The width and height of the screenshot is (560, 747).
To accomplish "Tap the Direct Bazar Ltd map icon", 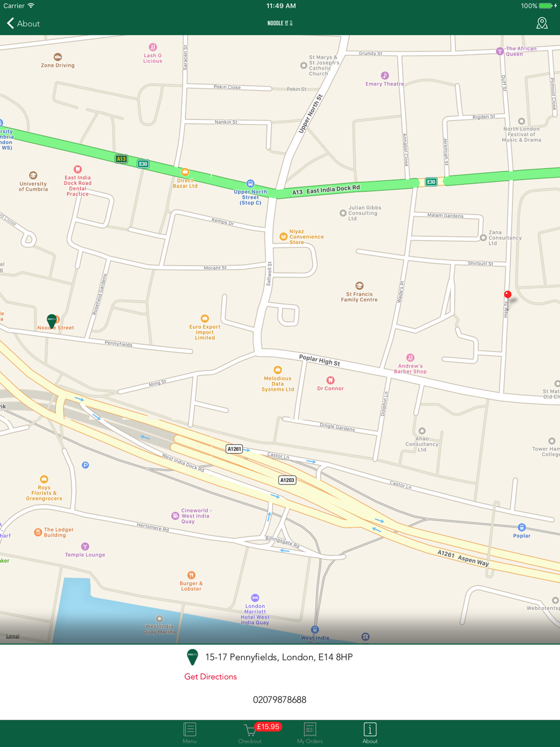I will [x=185, y=172].
